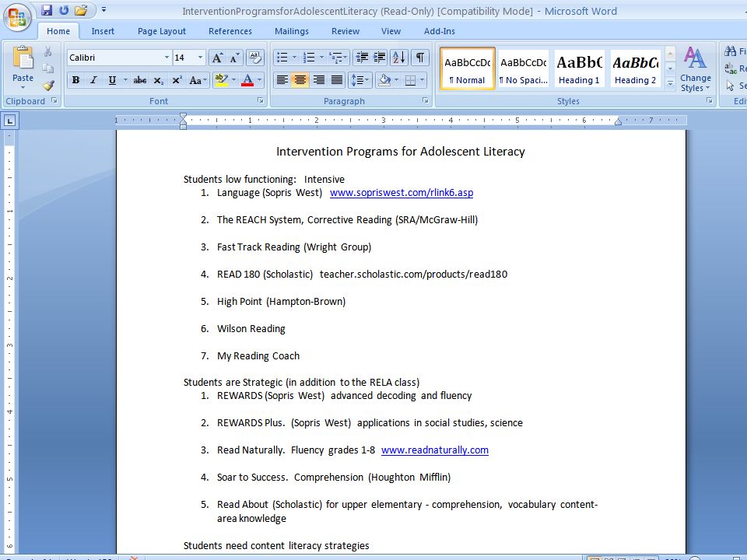Click the Numbering list icon
Viewport: 747px width, 560px height.
309,58
